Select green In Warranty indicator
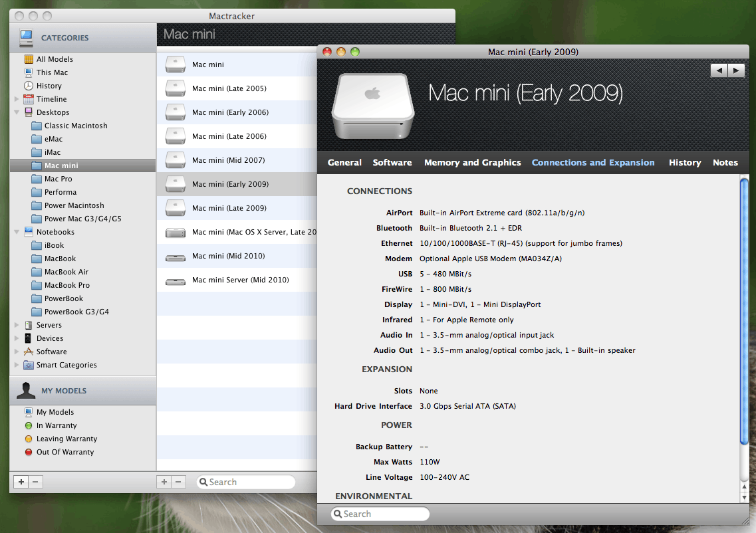 29,425
